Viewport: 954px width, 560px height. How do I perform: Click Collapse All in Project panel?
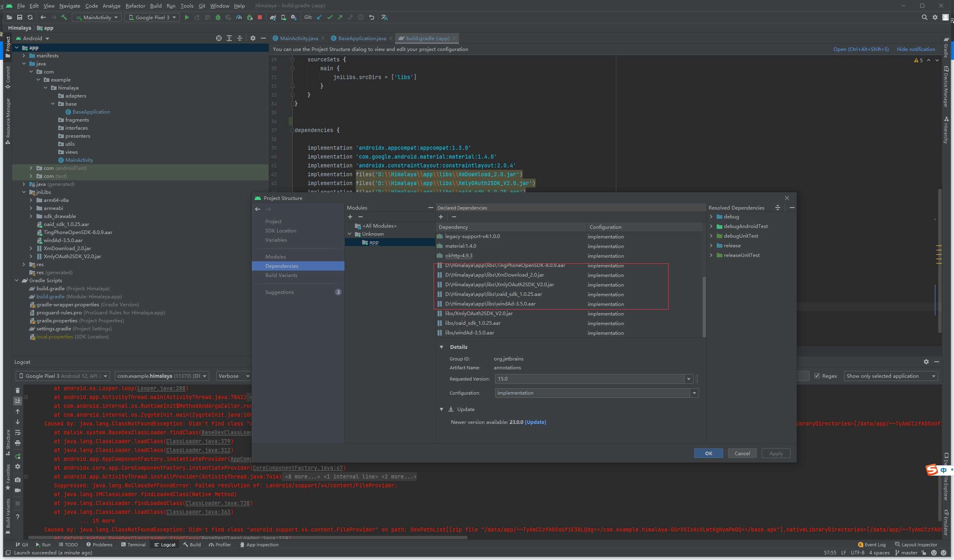240,38
